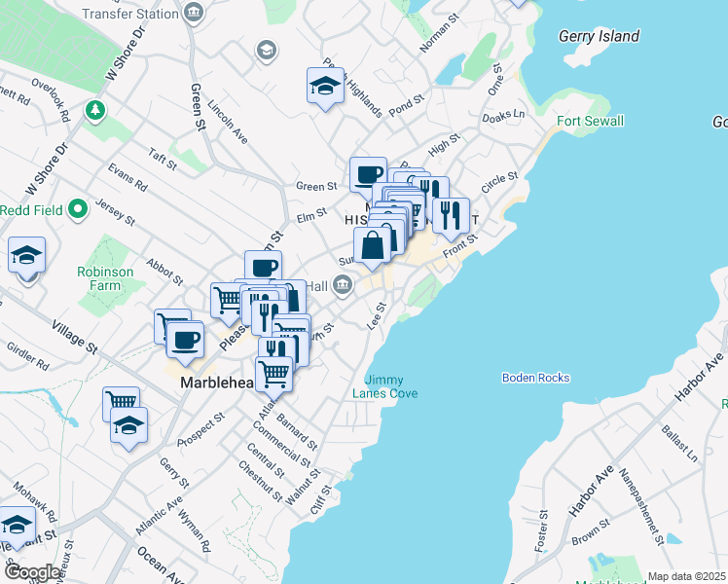
Task: Select the Jimmy Lanes Cove label
Action: (x=391, y=386)
